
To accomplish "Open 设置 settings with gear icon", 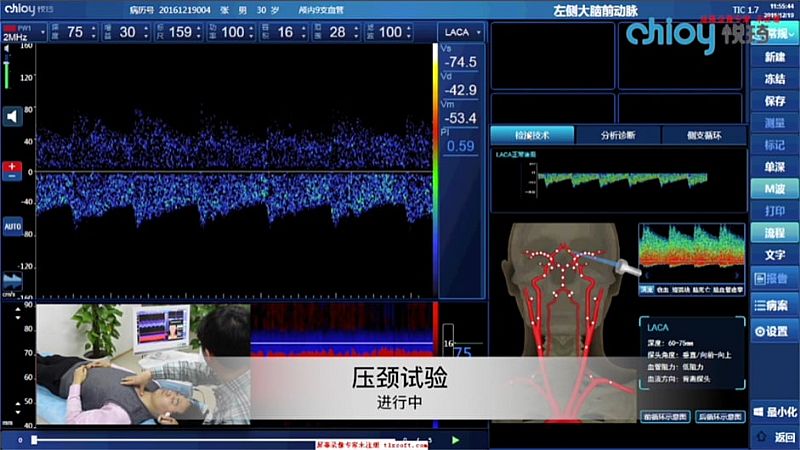I will pyautogui.click(x=774, y=331).
